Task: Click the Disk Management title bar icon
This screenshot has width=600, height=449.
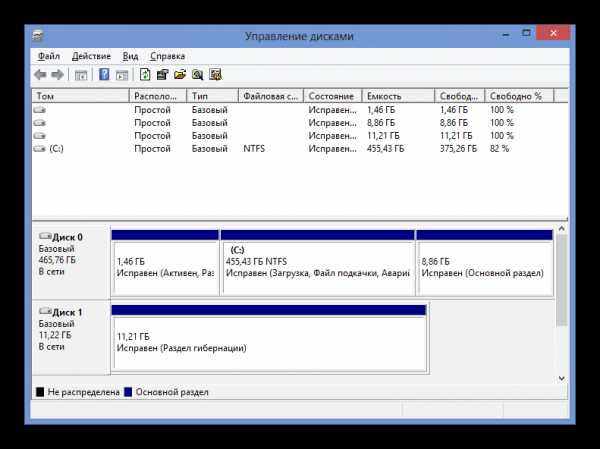Action: click(38, 36)
